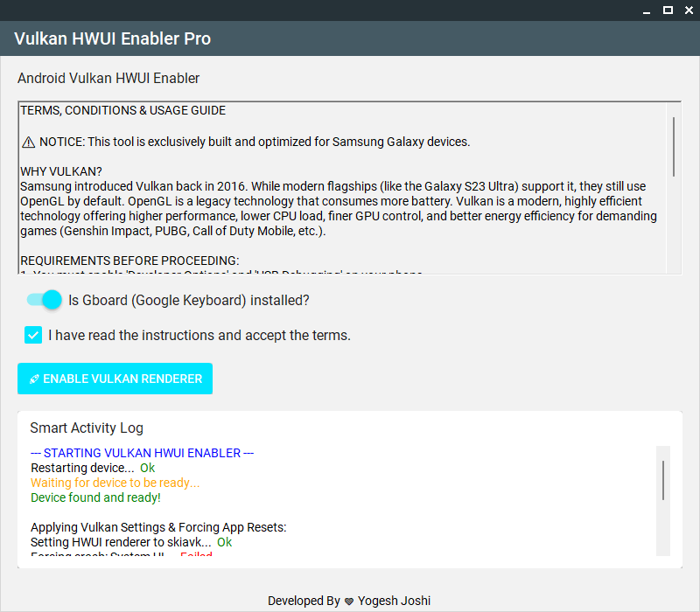The width and height of the screenshot is (700, 612).
Task: Click the Yogesh Joshi developer credit
Action: 395,601
